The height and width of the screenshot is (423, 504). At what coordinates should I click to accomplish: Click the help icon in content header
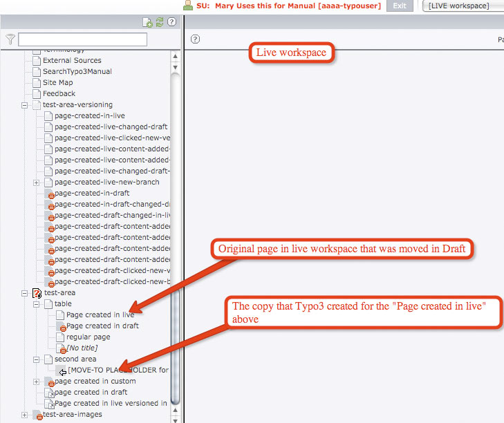(x=196, y=39)
